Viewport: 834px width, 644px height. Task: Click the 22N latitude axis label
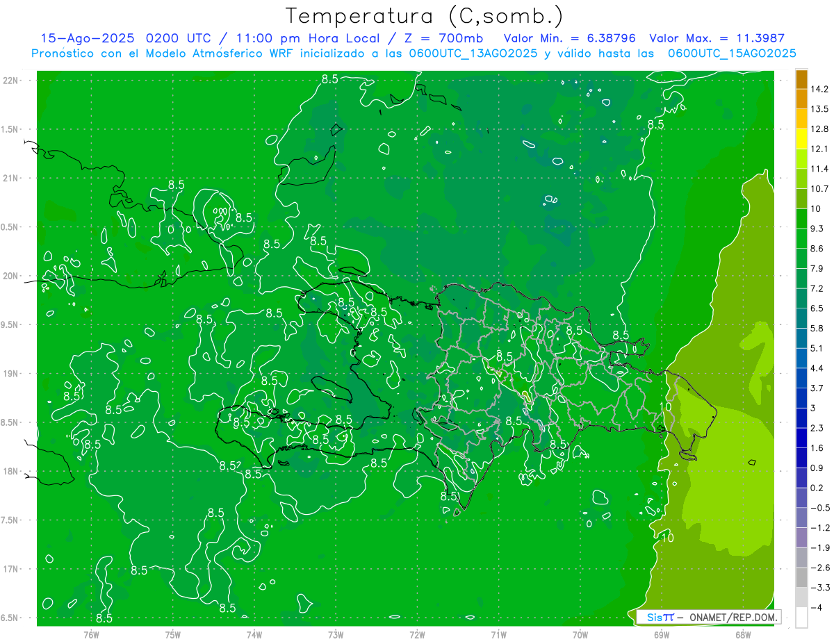tap(10, 81)
